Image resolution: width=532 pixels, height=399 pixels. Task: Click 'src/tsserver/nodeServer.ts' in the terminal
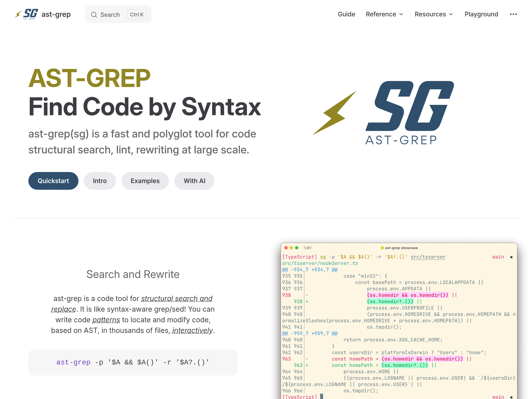(320, 263)
